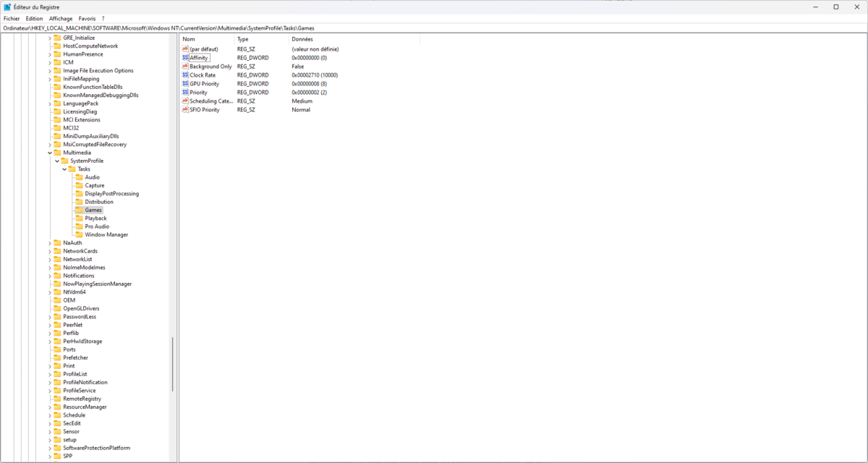The height and width of the screenshot is (463, 868).
Task: Expand the Schedule key
Action: [50, 415]
